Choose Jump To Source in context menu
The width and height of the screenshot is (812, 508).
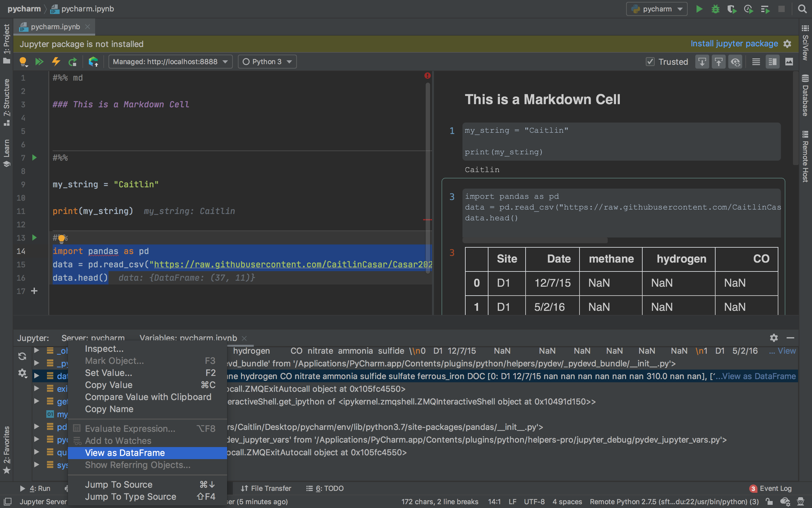pyautogui.click(x=147, y=485)
